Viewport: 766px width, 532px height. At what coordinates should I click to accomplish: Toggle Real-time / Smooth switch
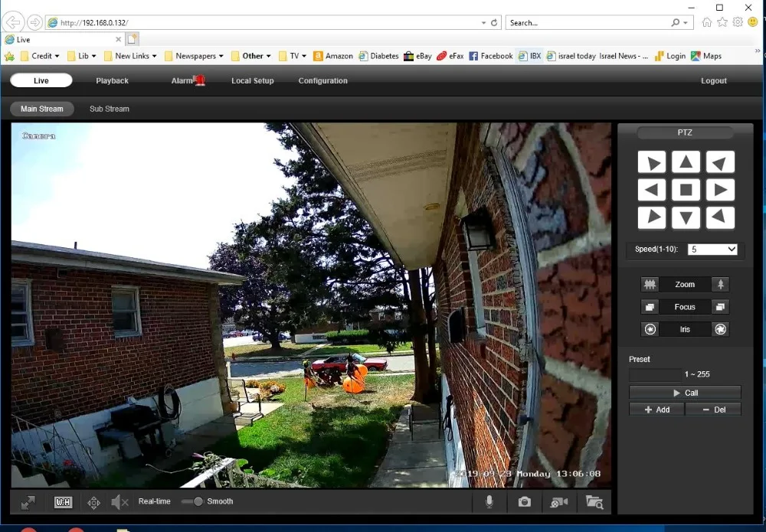pyautogui.click(x=192, y=501)
